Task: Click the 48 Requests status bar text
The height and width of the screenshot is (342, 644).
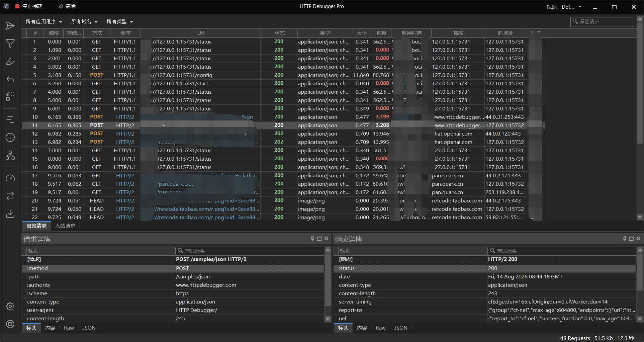Action: (x=575, y=338)
